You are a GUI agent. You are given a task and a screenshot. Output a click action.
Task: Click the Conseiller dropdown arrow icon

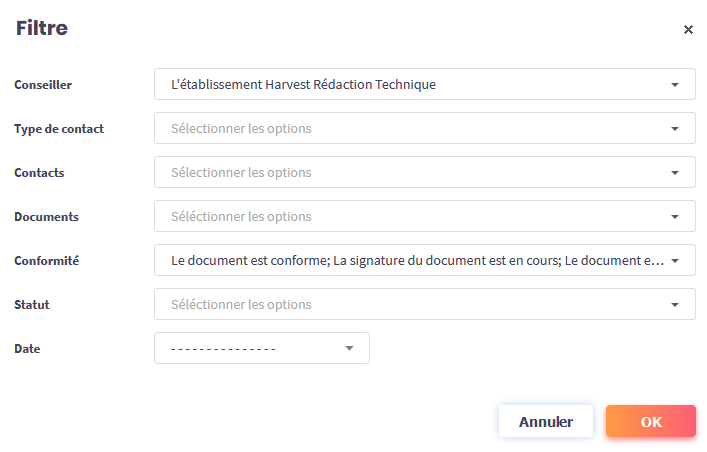(675, 85)
